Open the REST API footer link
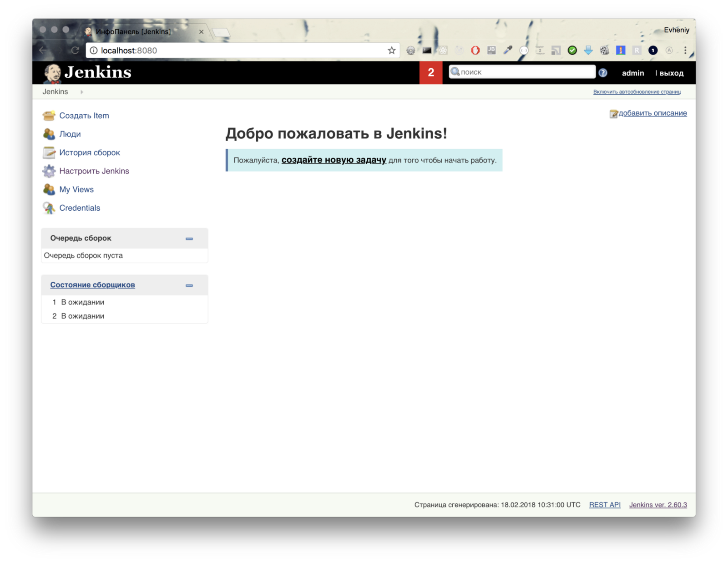 (x=604, y=505)
